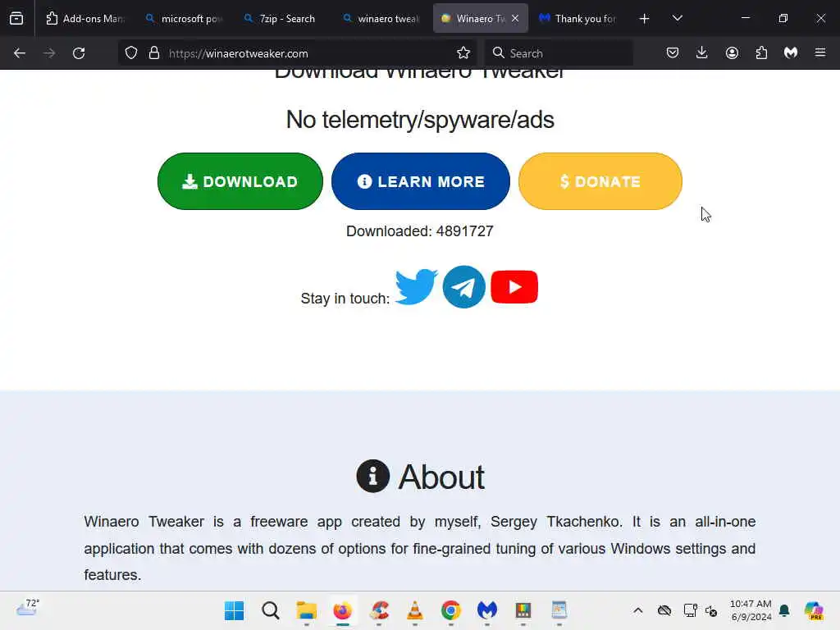Click the About heading
Viewport: 840px width, 630px height.
421,477
